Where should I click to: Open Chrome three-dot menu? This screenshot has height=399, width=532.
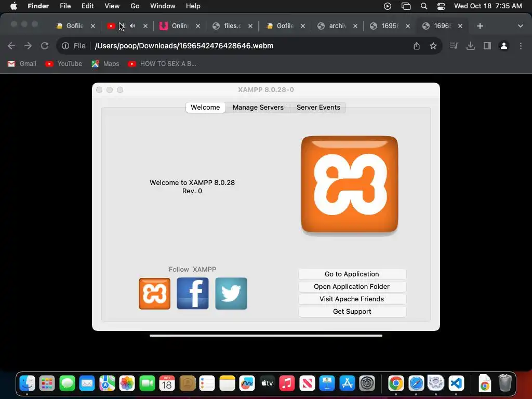point(521,46)
